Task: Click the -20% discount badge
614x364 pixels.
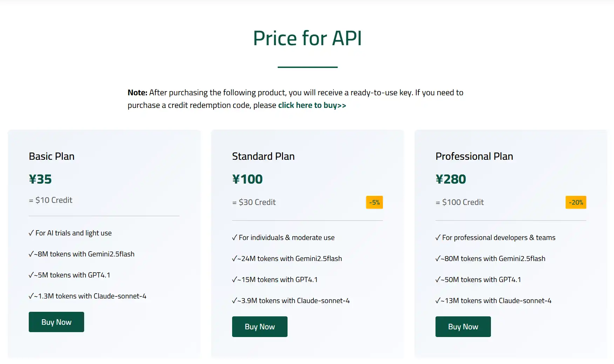Action: (x=576, y=202)
